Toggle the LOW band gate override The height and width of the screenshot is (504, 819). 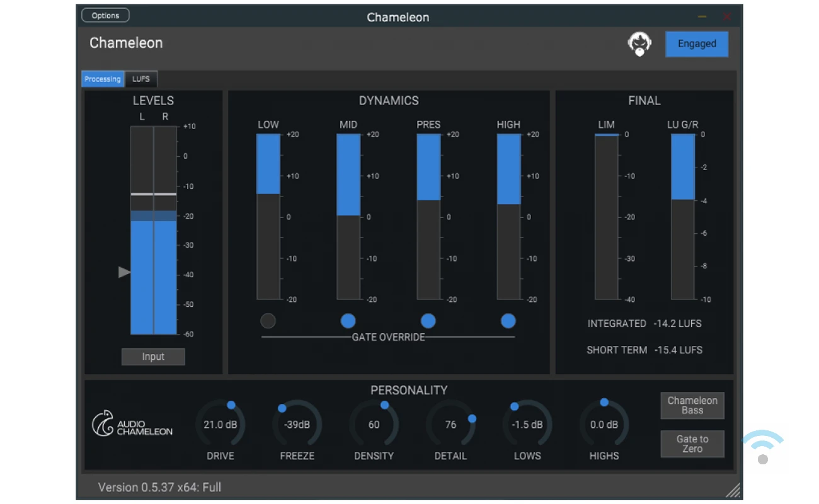pyautogui.click(x=268, y=321)
